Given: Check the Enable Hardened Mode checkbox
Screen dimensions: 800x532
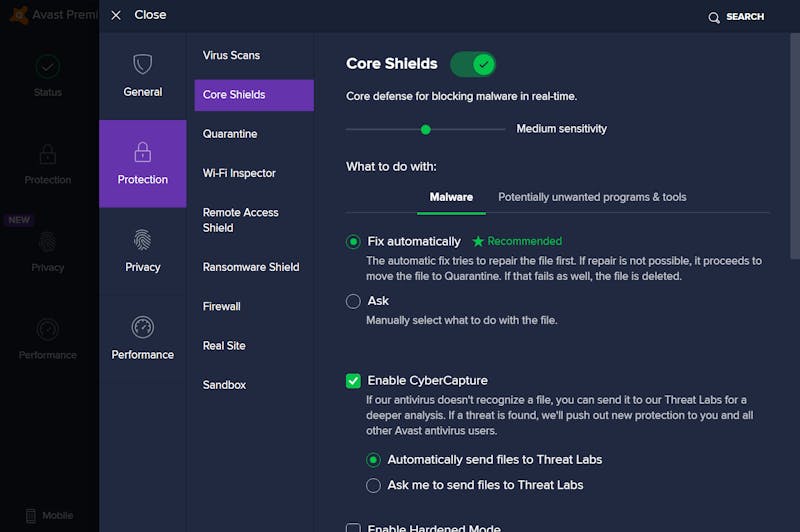Looking at the screenshot, I should [353, 527].
